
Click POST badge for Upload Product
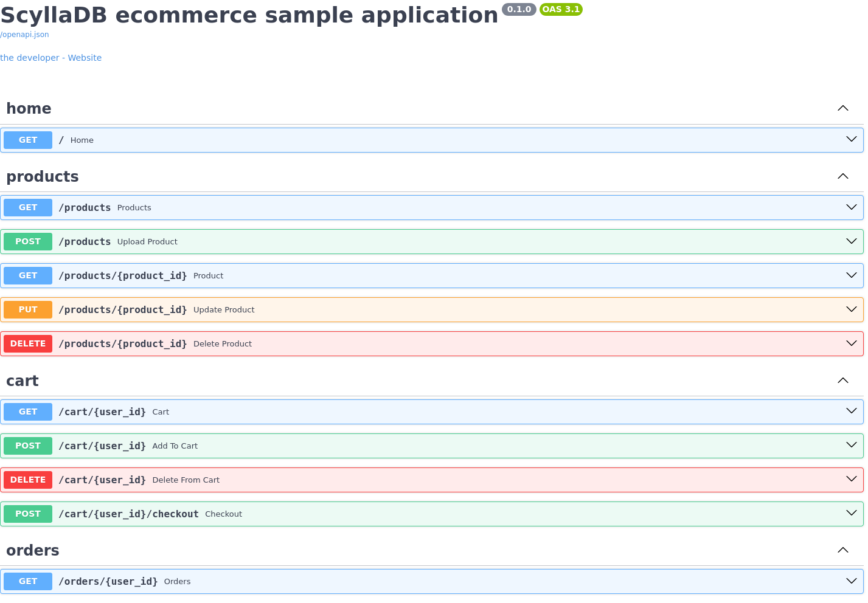coord(28,241)
